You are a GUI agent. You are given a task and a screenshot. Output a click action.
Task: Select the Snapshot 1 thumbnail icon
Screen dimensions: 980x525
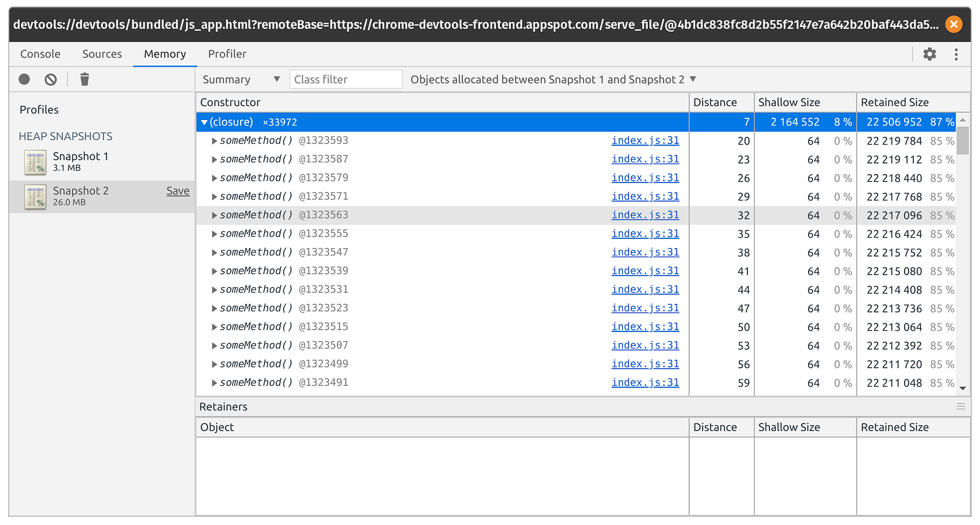pos(35,162)
